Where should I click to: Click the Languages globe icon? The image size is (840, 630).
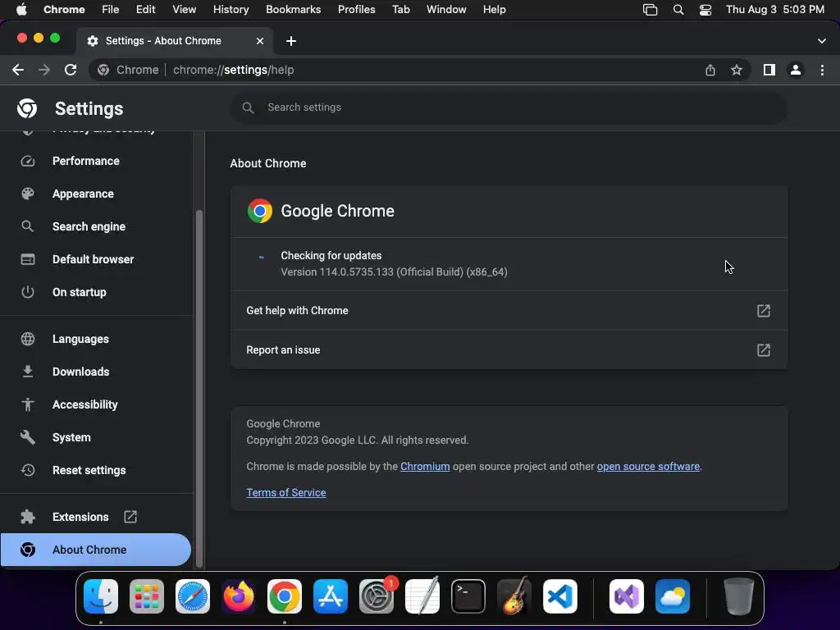(27, 339)
